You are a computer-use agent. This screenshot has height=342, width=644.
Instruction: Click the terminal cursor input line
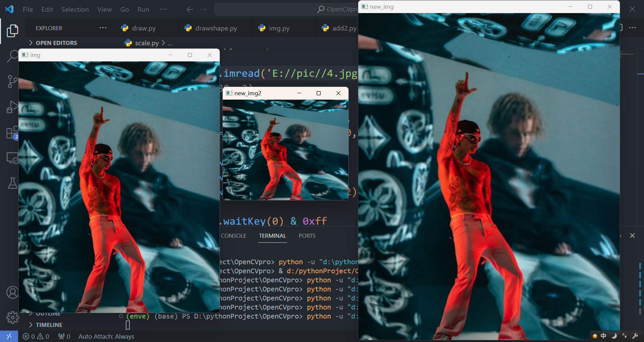tap(128, 325)
